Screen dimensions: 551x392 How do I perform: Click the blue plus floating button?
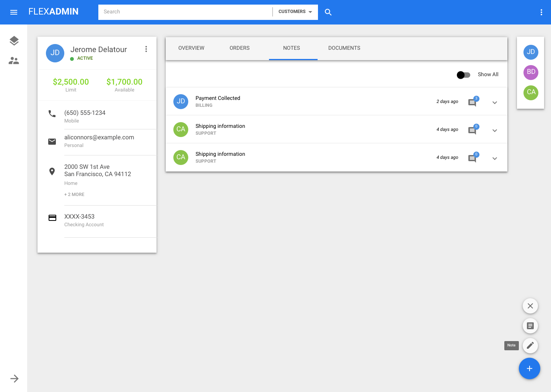pyautogui.click(x=529, y=369)
